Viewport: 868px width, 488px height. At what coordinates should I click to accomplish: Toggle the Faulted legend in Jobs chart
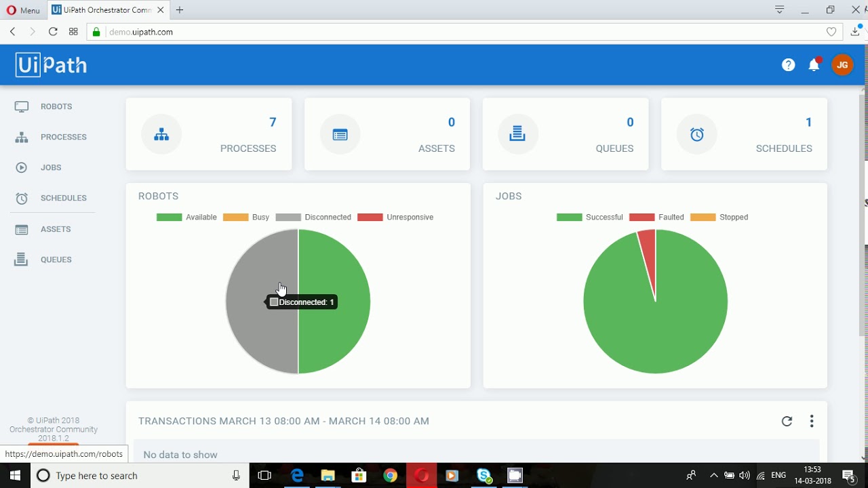pos(656,217)
